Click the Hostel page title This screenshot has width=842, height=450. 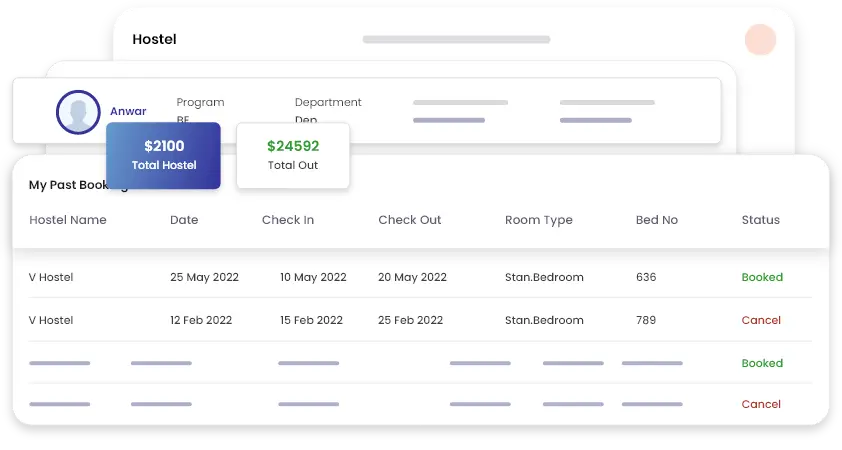(154, 39)
